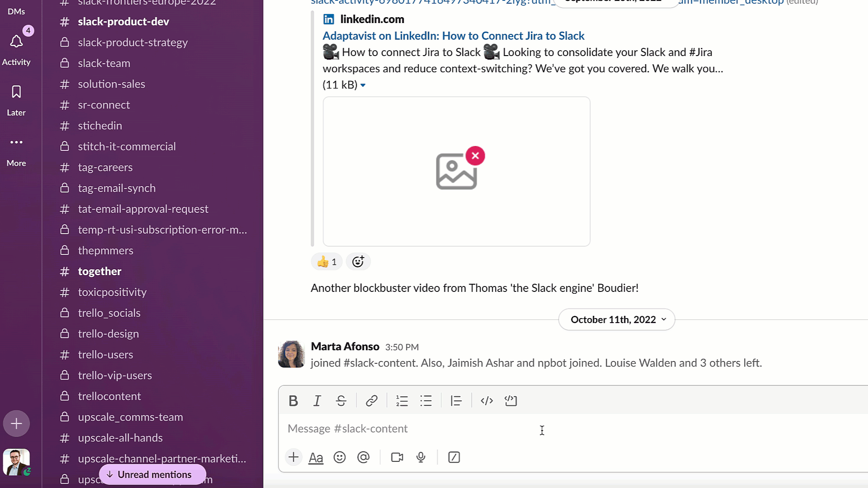868x488 pixels.
Task: Toggle ordered list formatting
Action: [x=402, y=400]
